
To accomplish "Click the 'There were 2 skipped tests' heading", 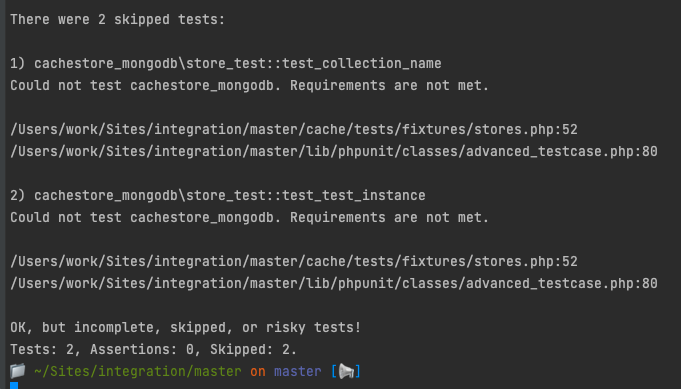I will (x=118, y=20).
